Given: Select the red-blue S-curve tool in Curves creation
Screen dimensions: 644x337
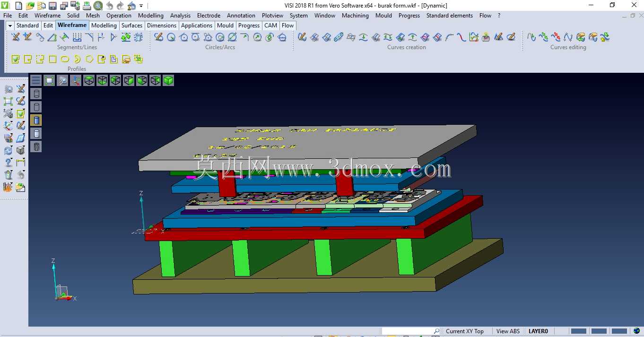Looking at the screenshot, I should [x=461, y=37].
